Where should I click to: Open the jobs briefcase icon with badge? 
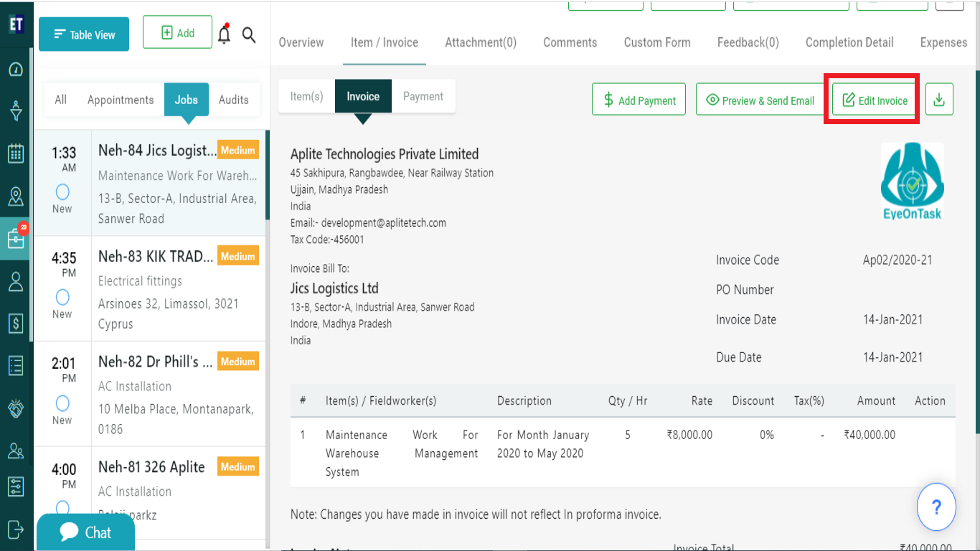coord(16,238)
